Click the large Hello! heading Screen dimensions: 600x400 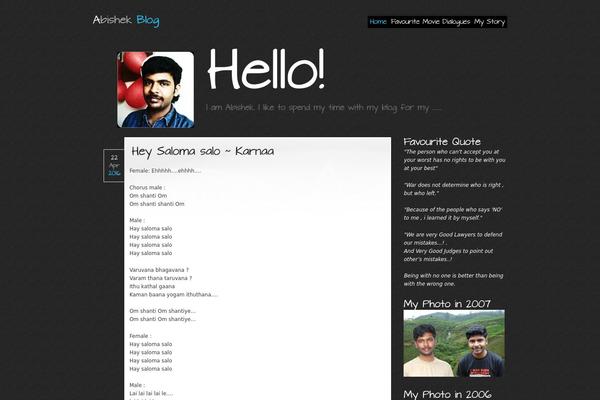[x=266, y=69]
